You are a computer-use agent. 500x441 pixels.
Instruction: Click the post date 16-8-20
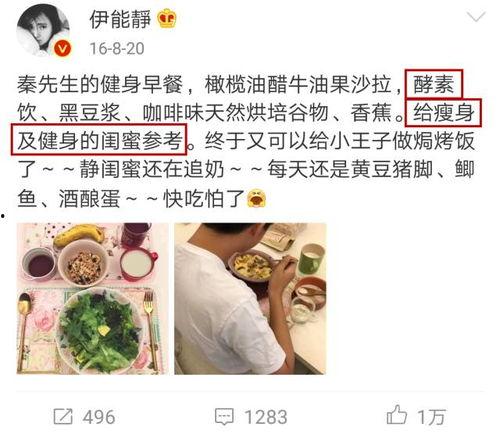click(x=117, y=49)
